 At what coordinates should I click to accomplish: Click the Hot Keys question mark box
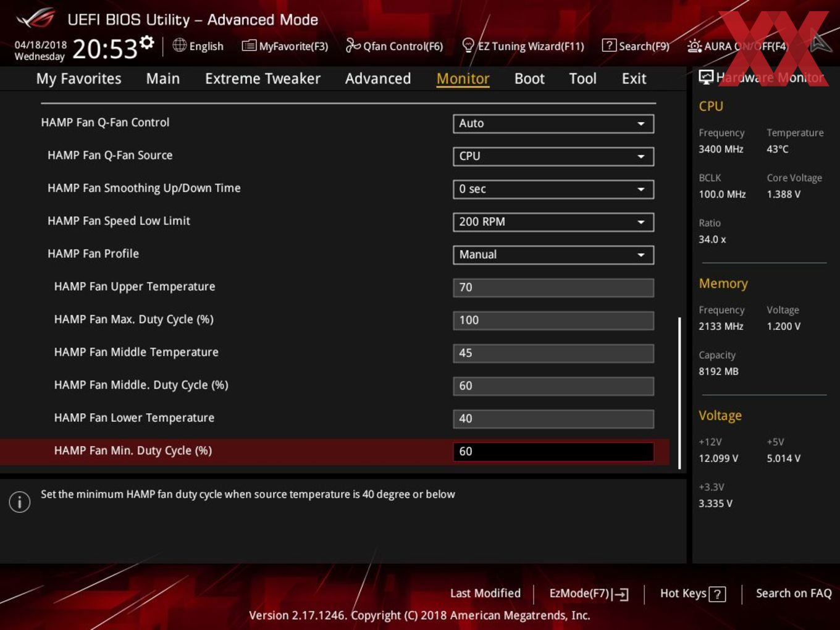(x=717, y=594)
